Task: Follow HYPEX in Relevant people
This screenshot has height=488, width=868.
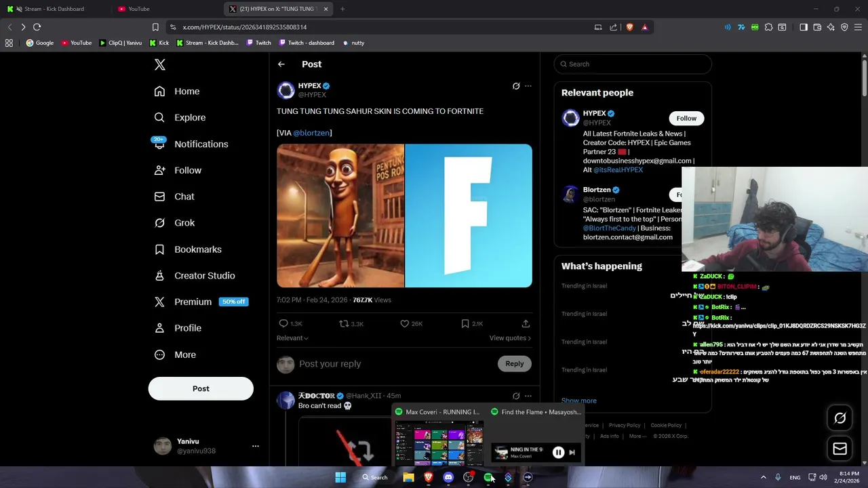Action: tap(686, 119)
